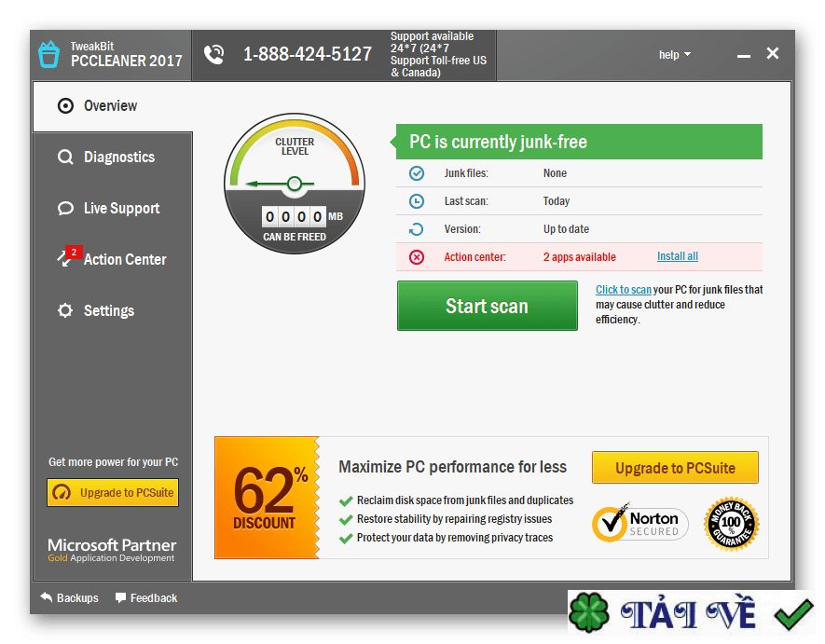
Task: Click the sidebar upgrade speedometer icon
Action: pos(62,492)
